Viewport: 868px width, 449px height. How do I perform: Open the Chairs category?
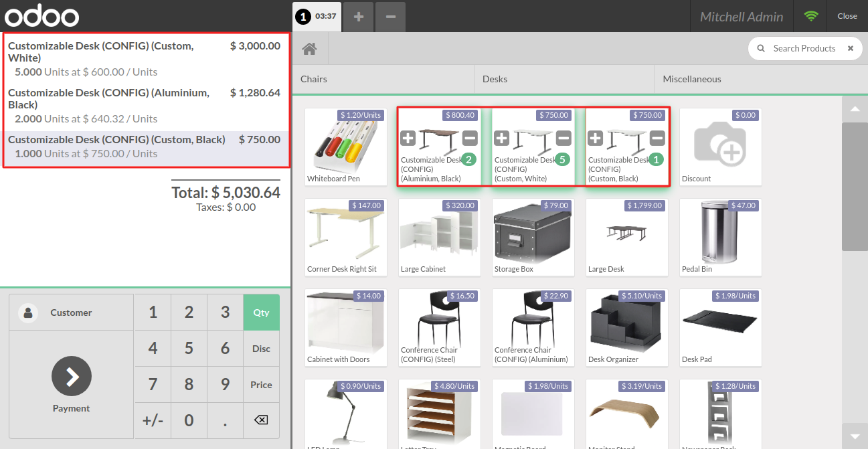(383, 79)
